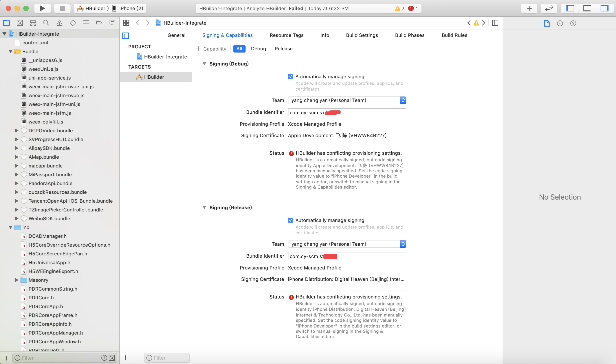Open the Project navigator folder icon

coord(7,23)
